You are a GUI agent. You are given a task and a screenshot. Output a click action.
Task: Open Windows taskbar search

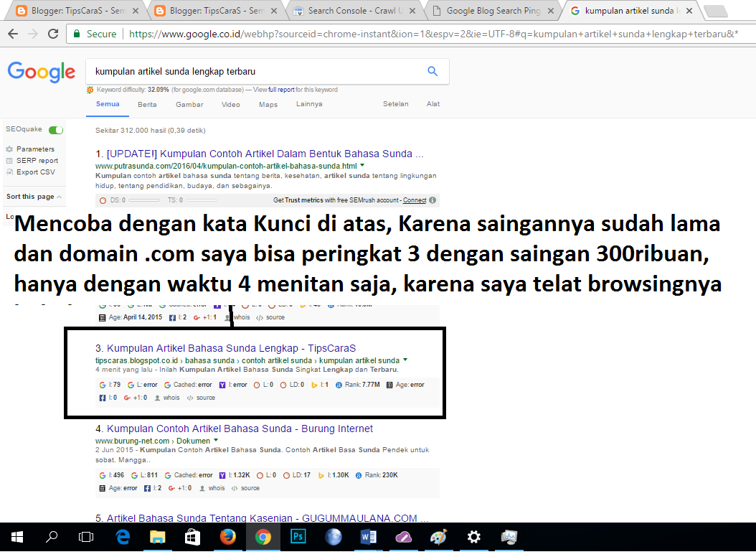coord(52,537)
